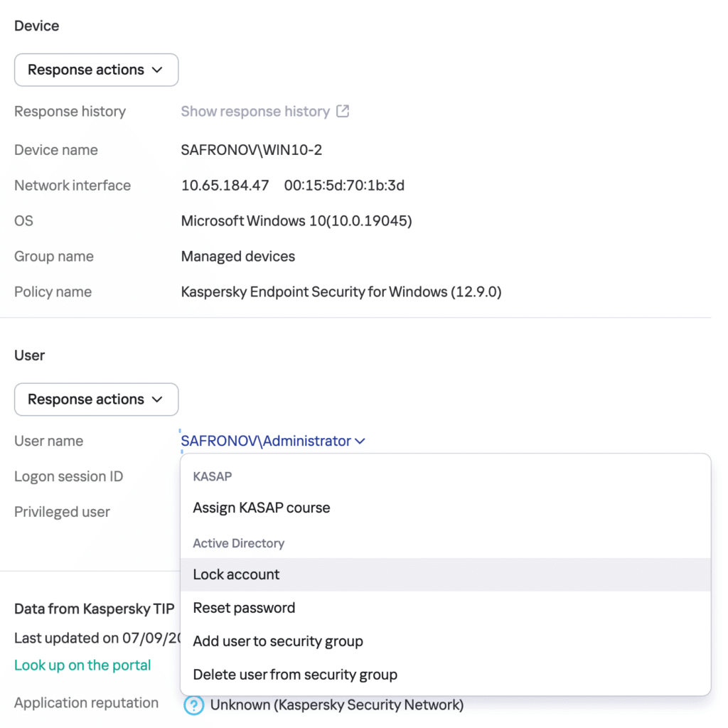This screenshot has width=728, height=728.
Task: Pick Delete user from security group
Action: pyautogui.click(x=295, y=675)
